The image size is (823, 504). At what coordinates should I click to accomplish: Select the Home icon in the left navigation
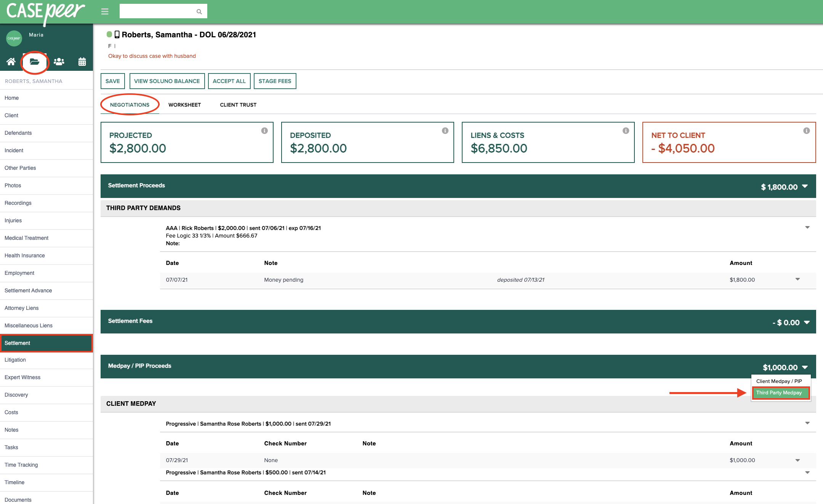pyautogui.click(x=10, y=62)
